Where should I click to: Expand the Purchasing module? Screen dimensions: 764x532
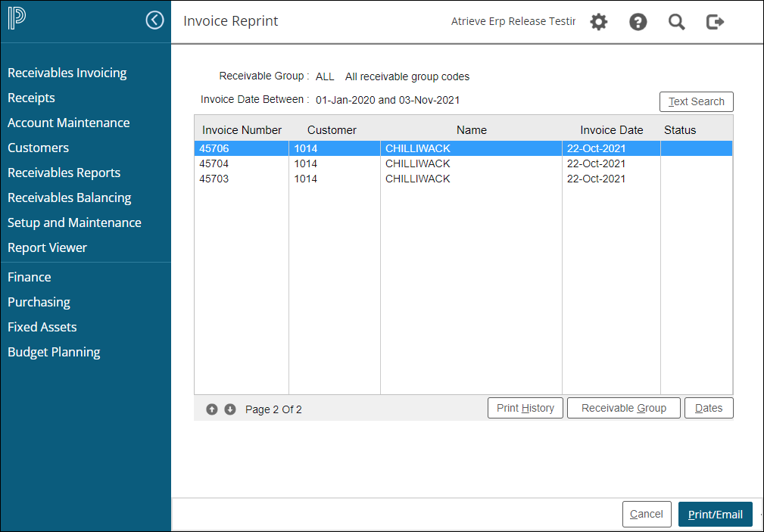pos(39,302)
